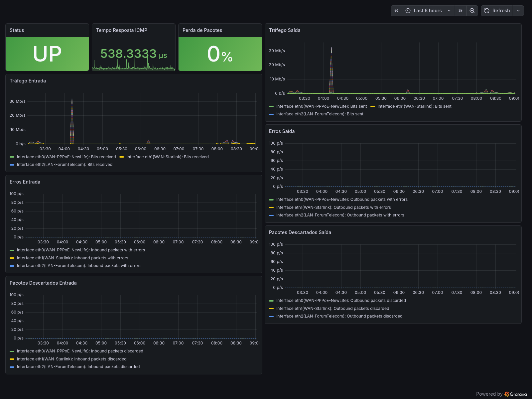This screenshot has height=399, width=532.
Task: Click the Pacotes Descartados Entrada panel title
Action: click(43, 283)
